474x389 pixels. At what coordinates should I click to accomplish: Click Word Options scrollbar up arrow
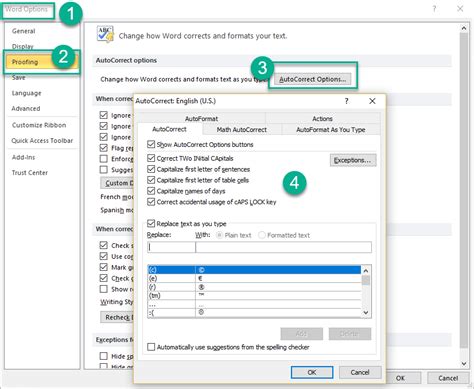point(464,29)
